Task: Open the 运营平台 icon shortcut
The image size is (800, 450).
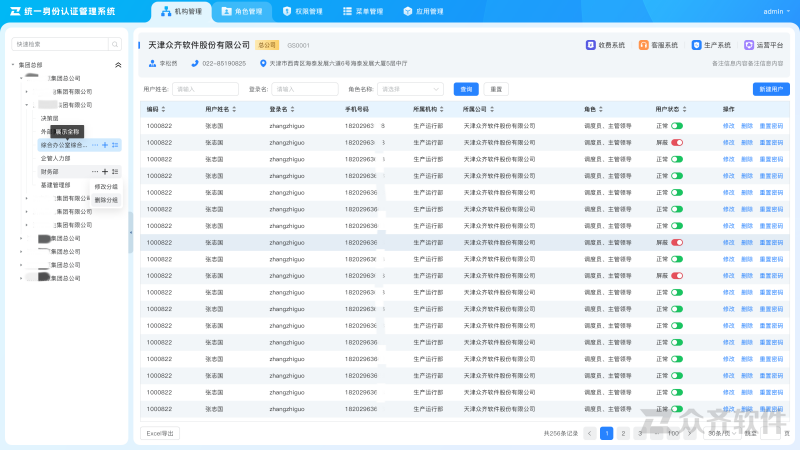Action: (749, 45)
